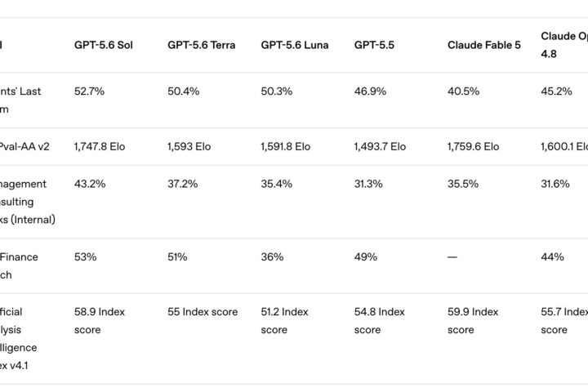Screen dimensions: 588x392
Task: Select the 58.9 Index score cell
Action: pyautogui.click(x=100, y=321)
